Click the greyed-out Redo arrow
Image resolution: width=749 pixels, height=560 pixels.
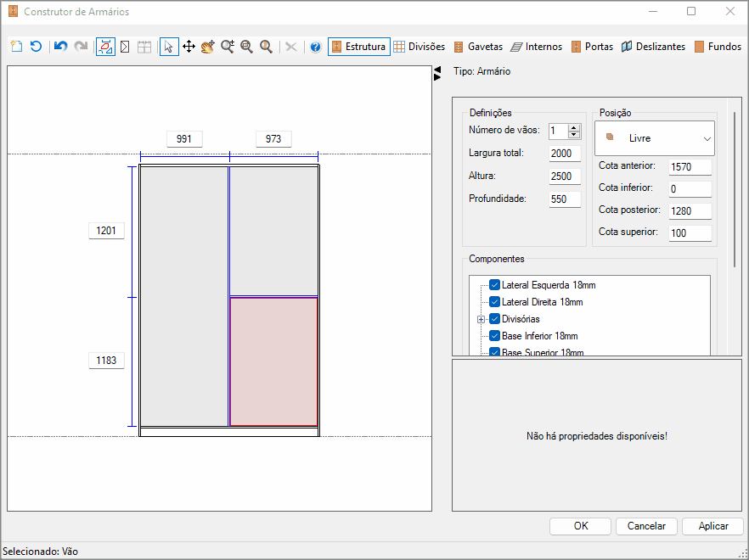(81, 47)
